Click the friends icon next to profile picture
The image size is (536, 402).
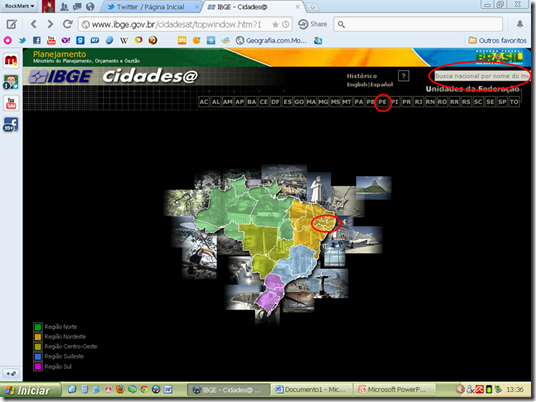(64, 6)
